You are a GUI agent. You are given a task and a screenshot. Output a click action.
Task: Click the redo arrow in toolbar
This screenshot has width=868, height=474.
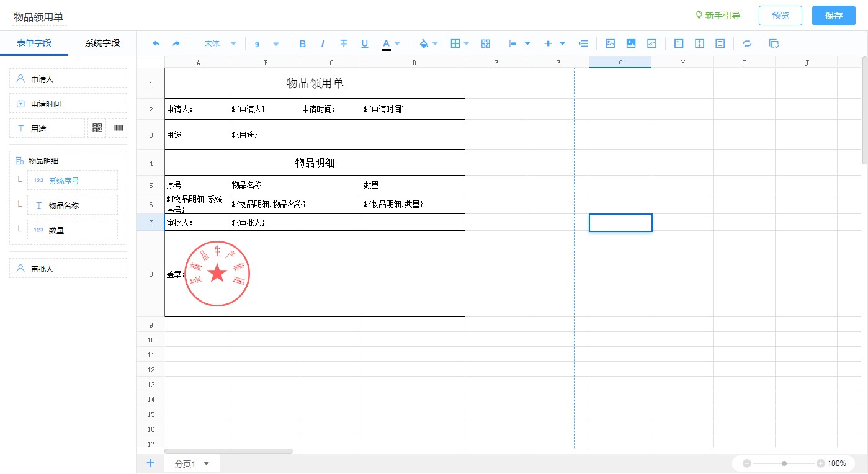click(x=176, y=43)
